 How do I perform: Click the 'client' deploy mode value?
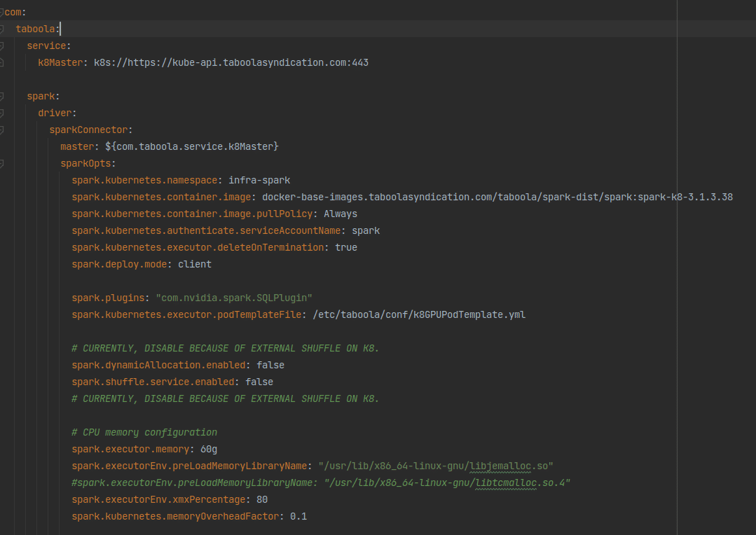pyautogui.click(x=195, y=264)
